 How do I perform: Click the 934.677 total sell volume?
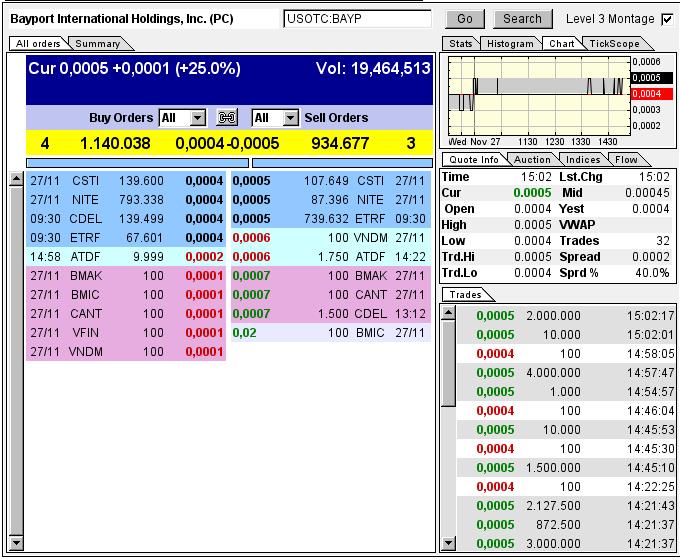[x=340, y=144]
